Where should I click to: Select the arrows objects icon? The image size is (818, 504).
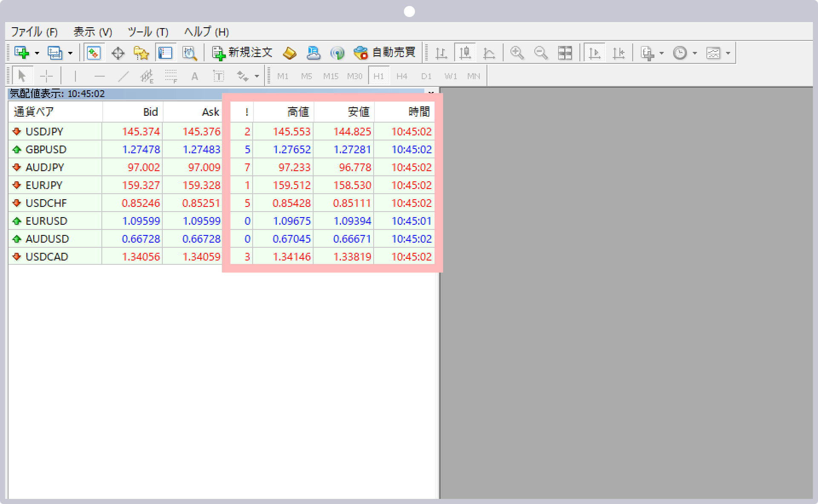point(243,76)
